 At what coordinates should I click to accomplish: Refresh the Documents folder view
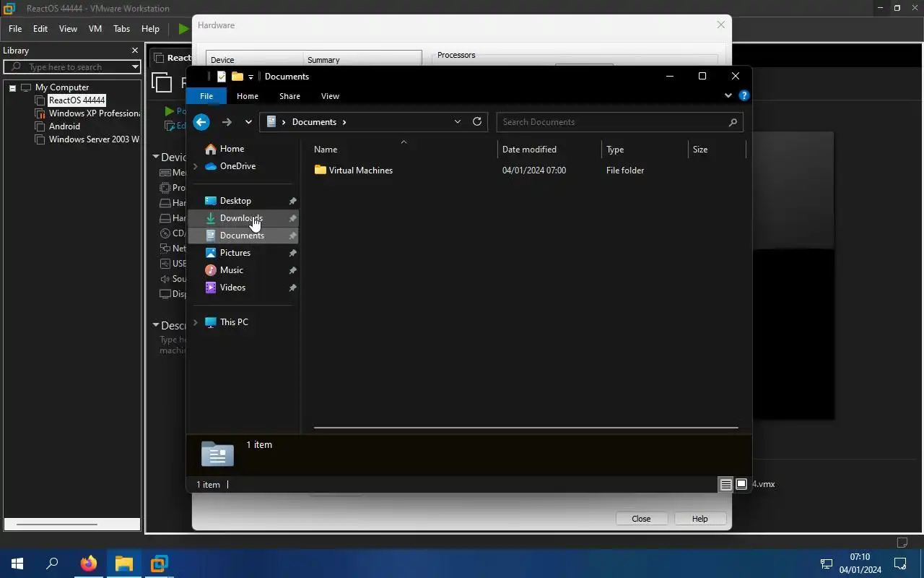pos(477,121)
